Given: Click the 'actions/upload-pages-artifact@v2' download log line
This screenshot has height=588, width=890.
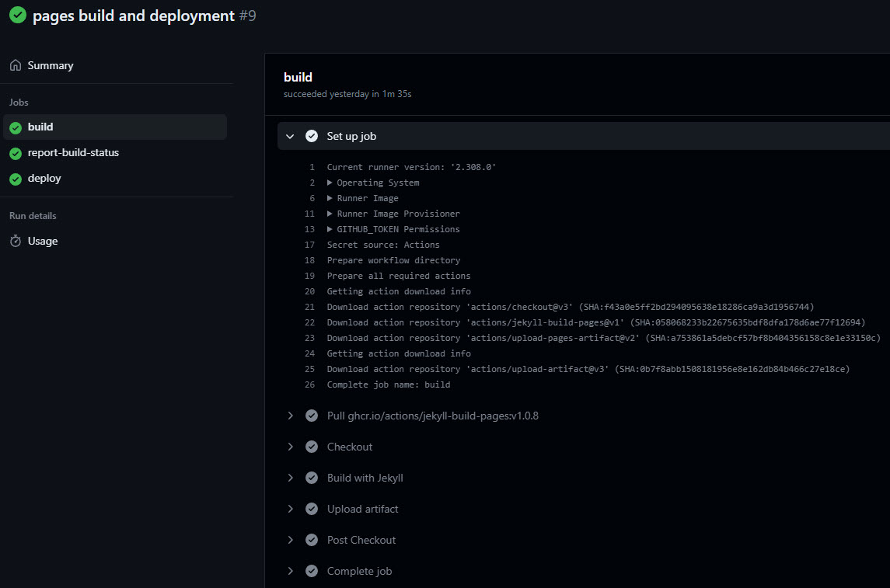Looking at the screenshot, I should coord(604,338).
